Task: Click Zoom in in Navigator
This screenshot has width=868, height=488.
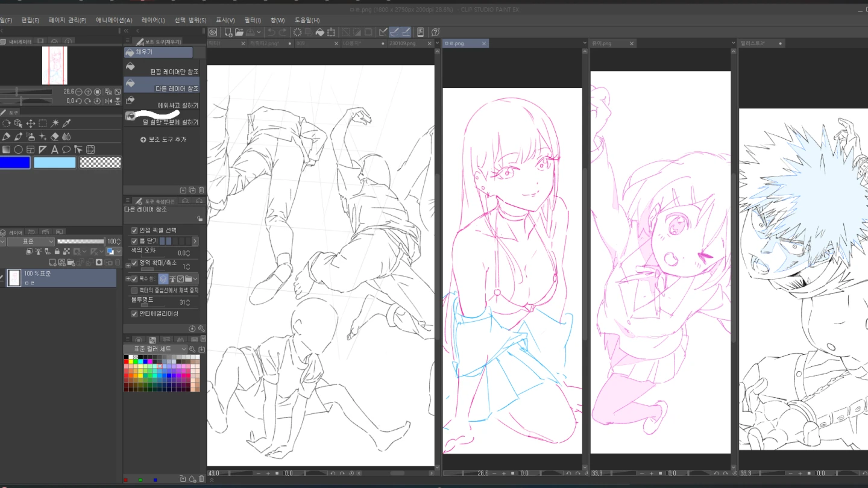Action: coord(88,92)
